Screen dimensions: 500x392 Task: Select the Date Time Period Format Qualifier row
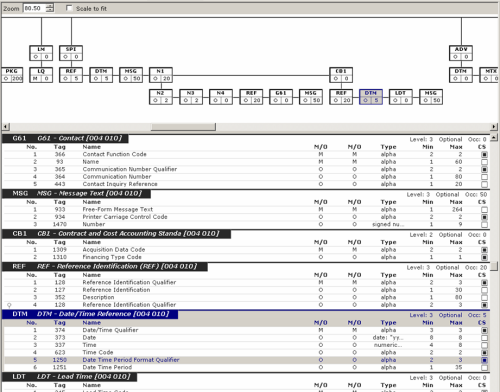coord(246,360)
